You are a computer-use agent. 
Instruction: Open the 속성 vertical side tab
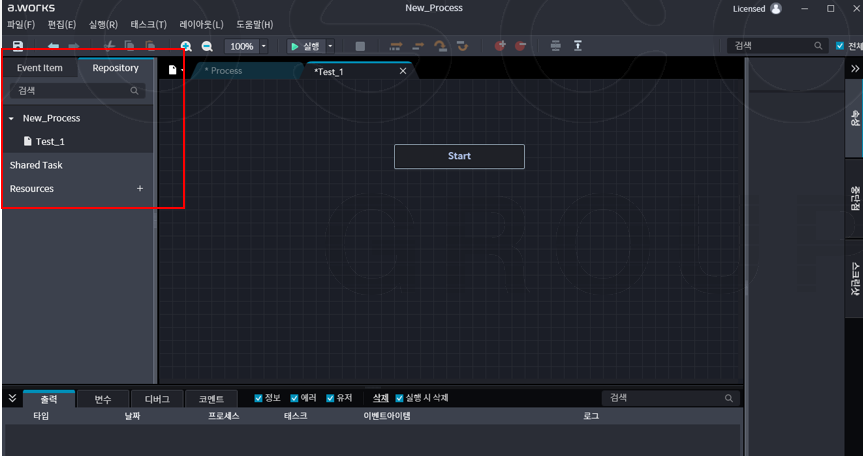(x=854, y=118)
